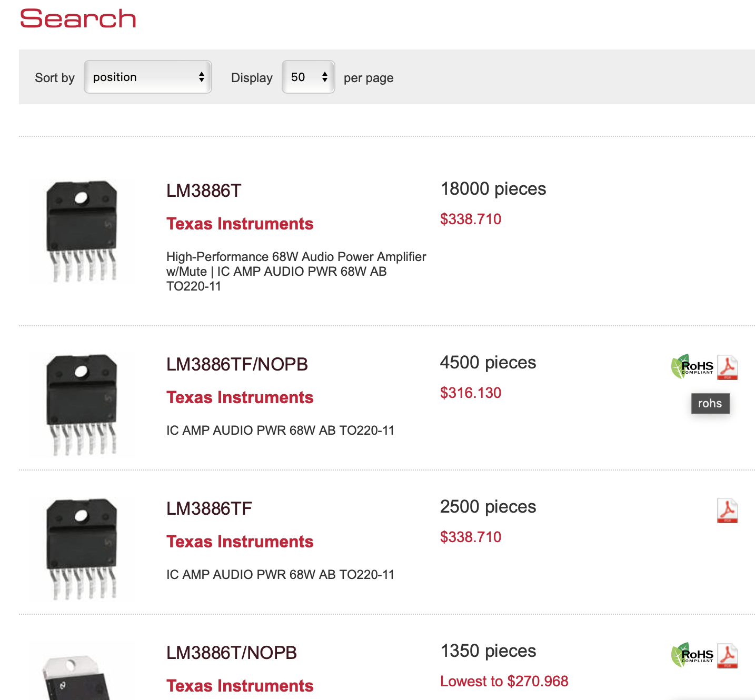Click the Lowest to $270.968 price
Viewport: 755px width, 700px height.
504,681
